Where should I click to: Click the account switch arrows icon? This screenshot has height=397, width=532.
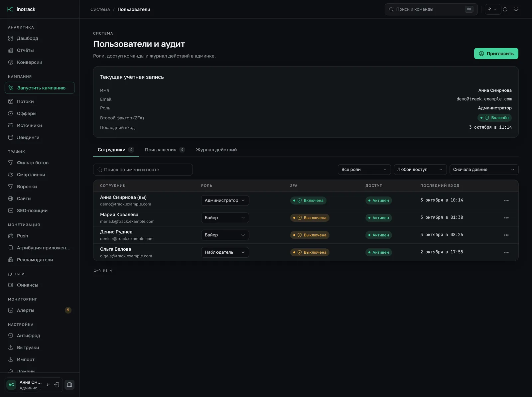click(48, 385)
